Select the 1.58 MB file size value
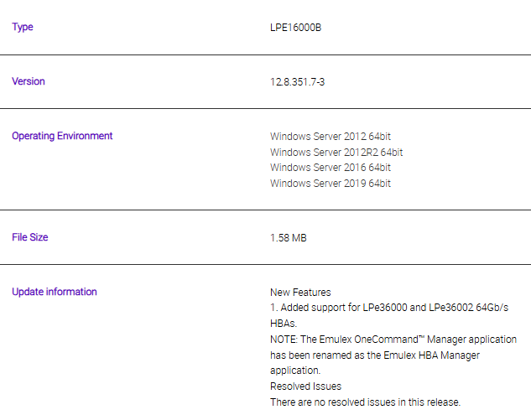 [289, 238]
